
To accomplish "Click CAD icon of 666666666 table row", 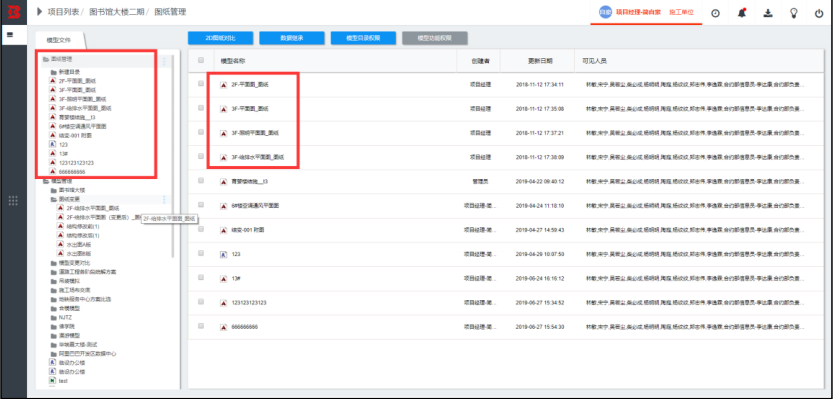I will (224, 327).
